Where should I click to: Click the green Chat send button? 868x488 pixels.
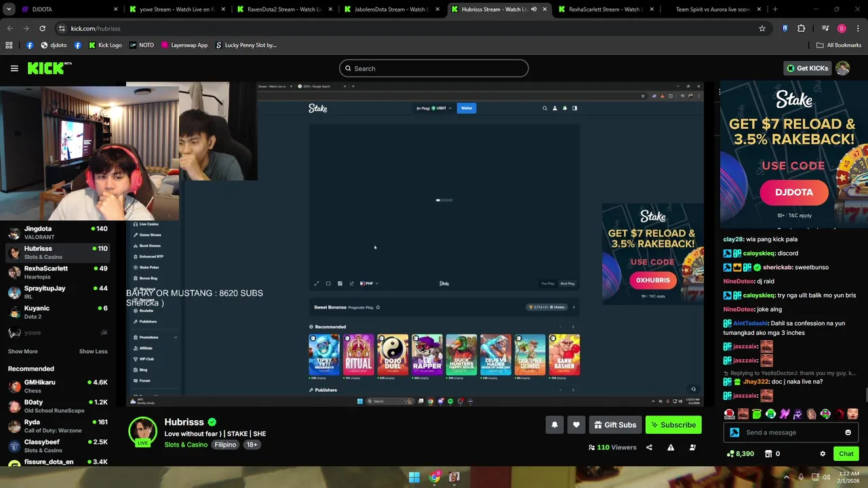pyautogui.click(x=846, y=453)
